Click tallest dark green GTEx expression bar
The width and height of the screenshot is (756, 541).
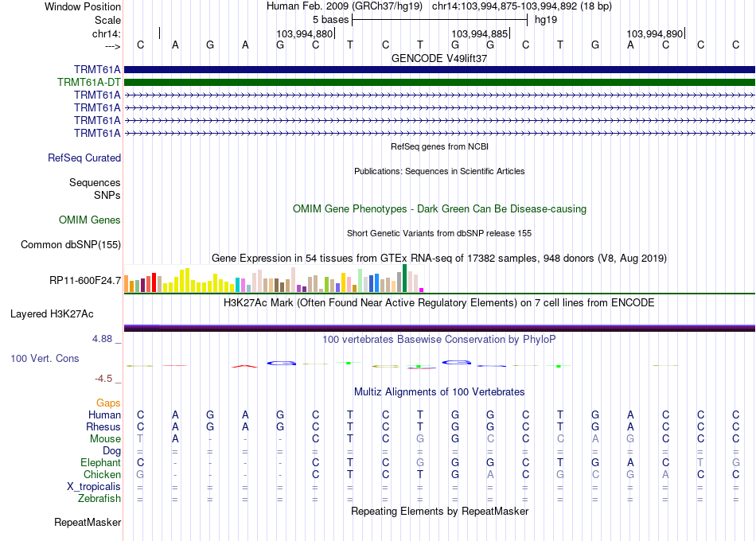[x=404, y=278]
